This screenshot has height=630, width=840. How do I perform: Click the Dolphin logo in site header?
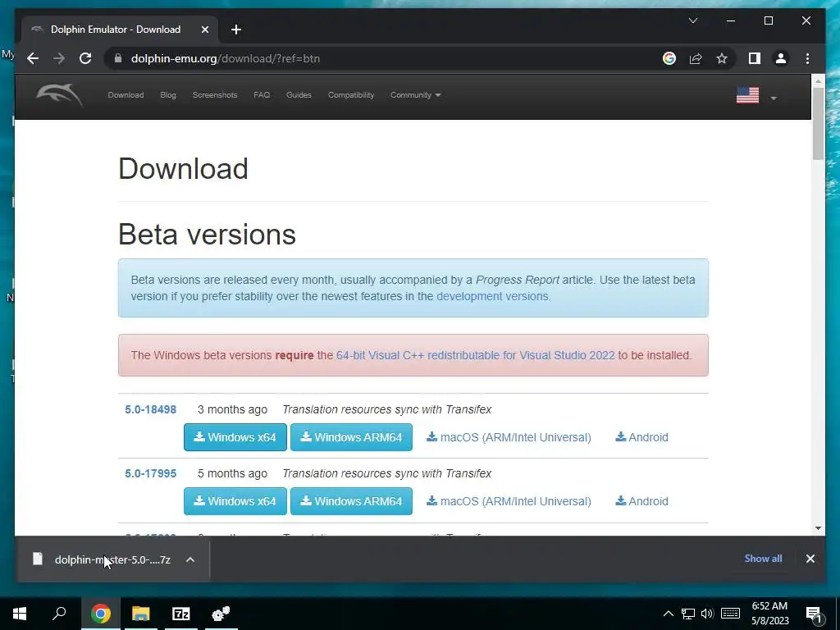(x=59, y=95)
